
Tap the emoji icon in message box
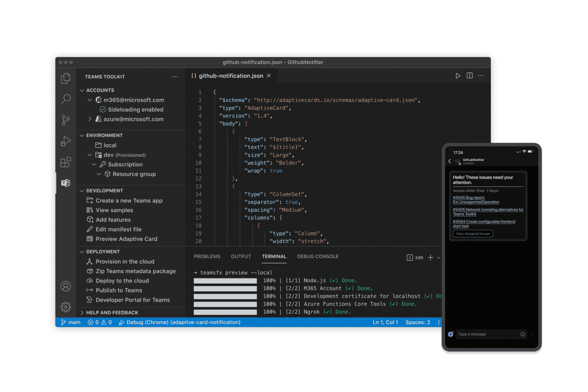tap(523, 334)
